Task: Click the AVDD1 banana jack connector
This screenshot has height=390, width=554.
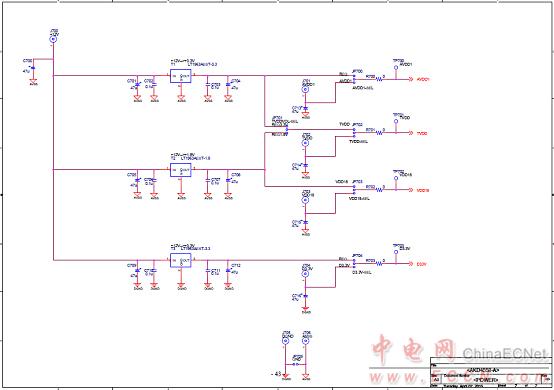Action: (x=306, y=90)
